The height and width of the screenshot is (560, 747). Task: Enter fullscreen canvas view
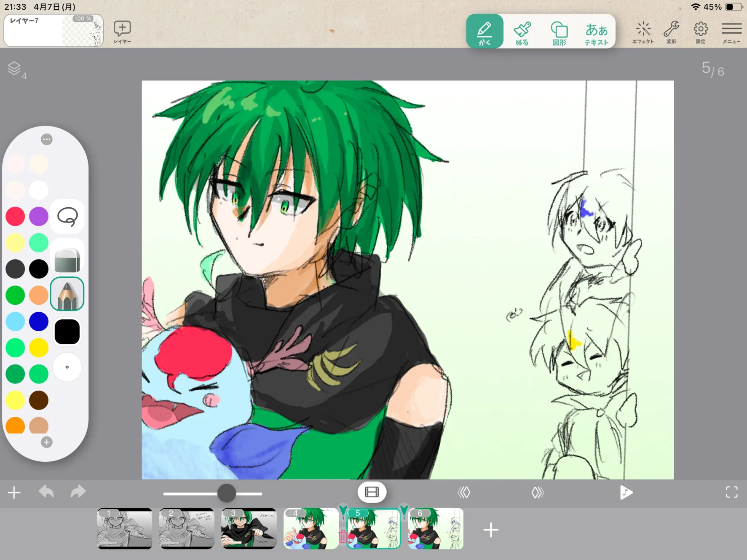[732, 492]
